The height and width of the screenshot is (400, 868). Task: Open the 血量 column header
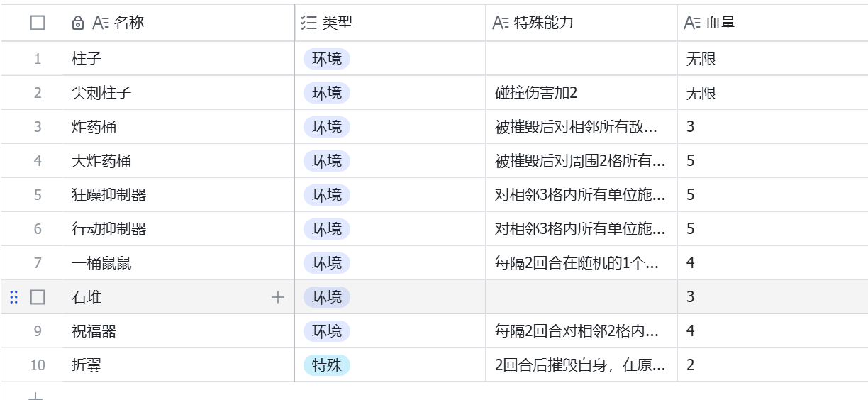773,23
